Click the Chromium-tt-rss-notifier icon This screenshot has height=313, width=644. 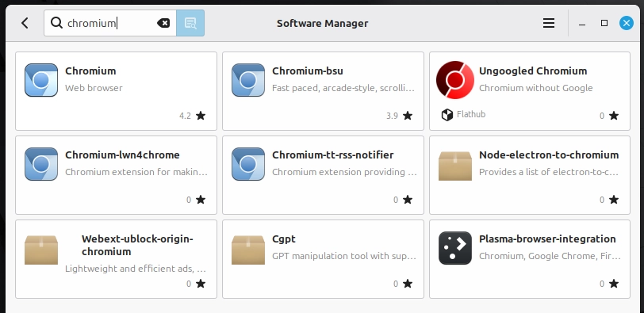click(248, 164)
